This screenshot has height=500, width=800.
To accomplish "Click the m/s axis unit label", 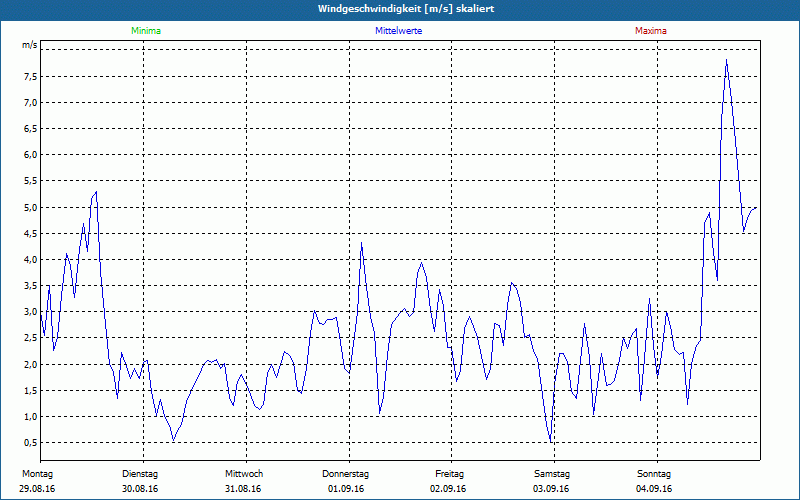I will (x=30, y=45).
